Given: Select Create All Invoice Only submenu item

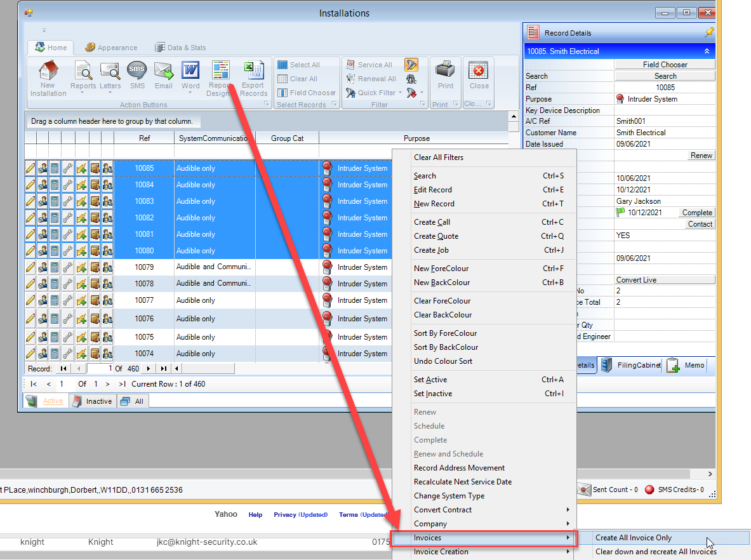Looking at the screenshot, I should [662, 538].
